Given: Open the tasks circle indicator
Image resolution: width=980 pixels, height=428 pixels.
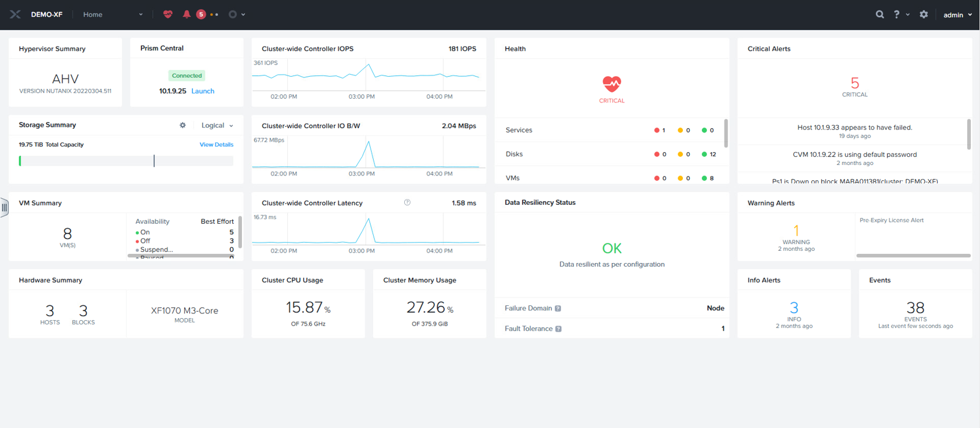Looking at the screenshot, I should click(x=233, y=14).
